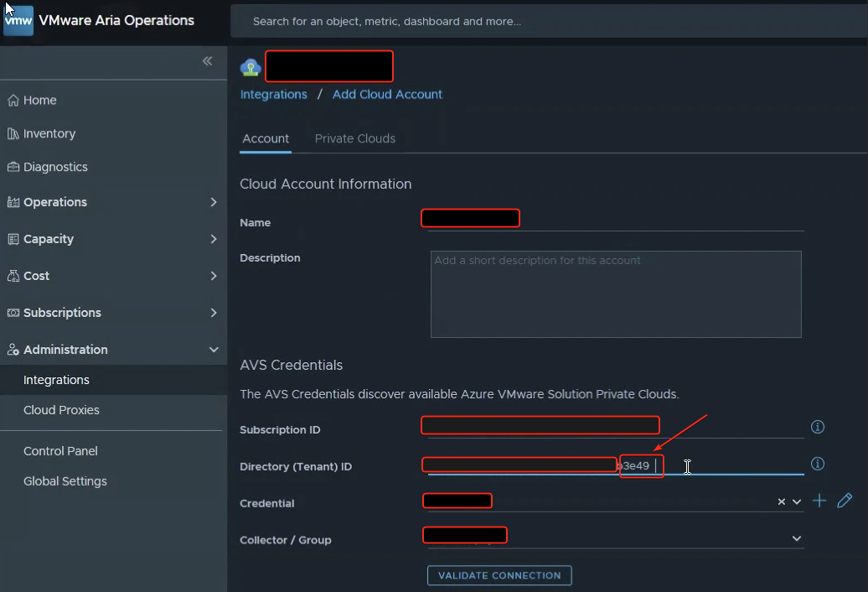Viewport: 868px width, 592px height.
Task: Open the Credential dropdown arrow
Action: click(797, 501)
